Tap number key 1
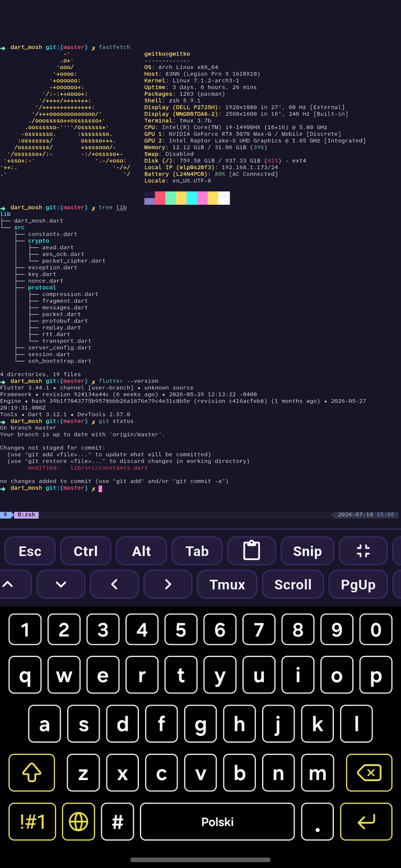 click(x=25, y=630)
